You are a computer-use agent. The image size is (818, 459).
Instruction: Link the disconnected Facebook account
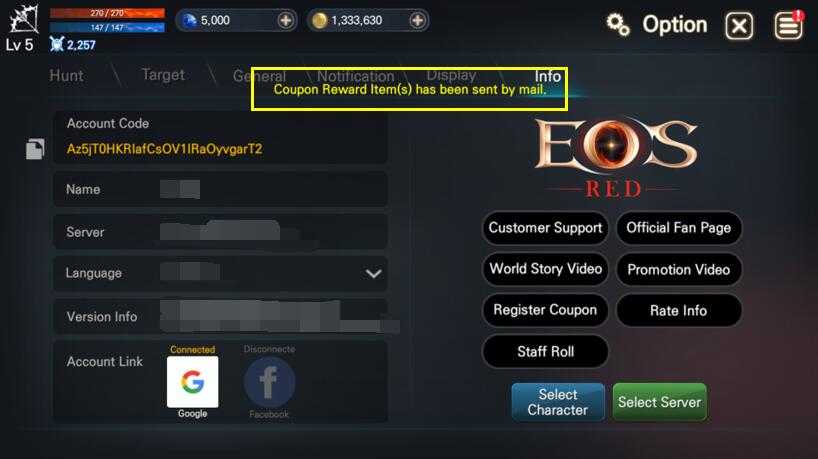[x=269, y=382]
